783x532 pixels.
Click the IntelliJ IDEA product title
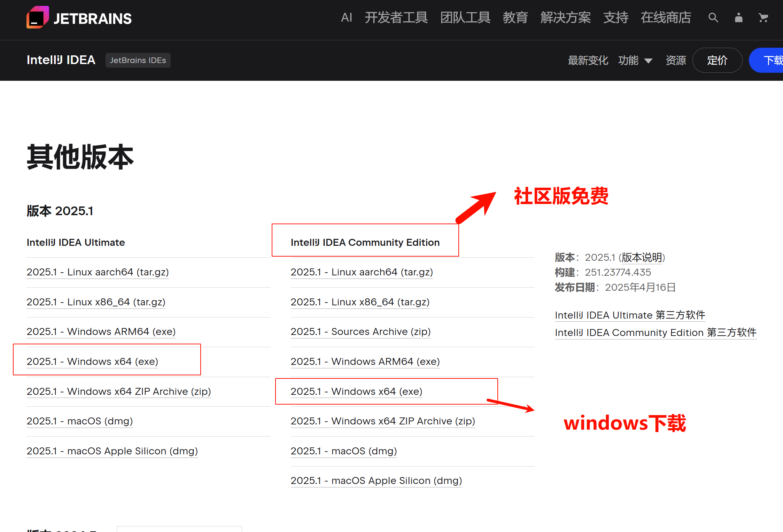point(61,60)
